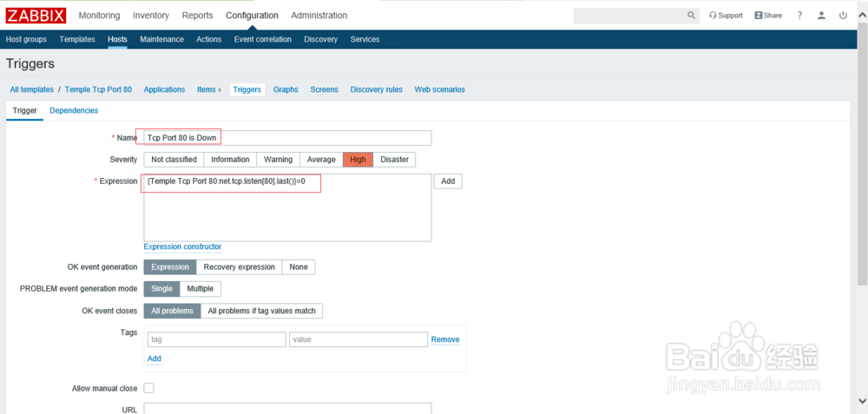Click the logout power icon
Image resolution: width=868 pixels, height=414 pixels.
tap(843, 16)
